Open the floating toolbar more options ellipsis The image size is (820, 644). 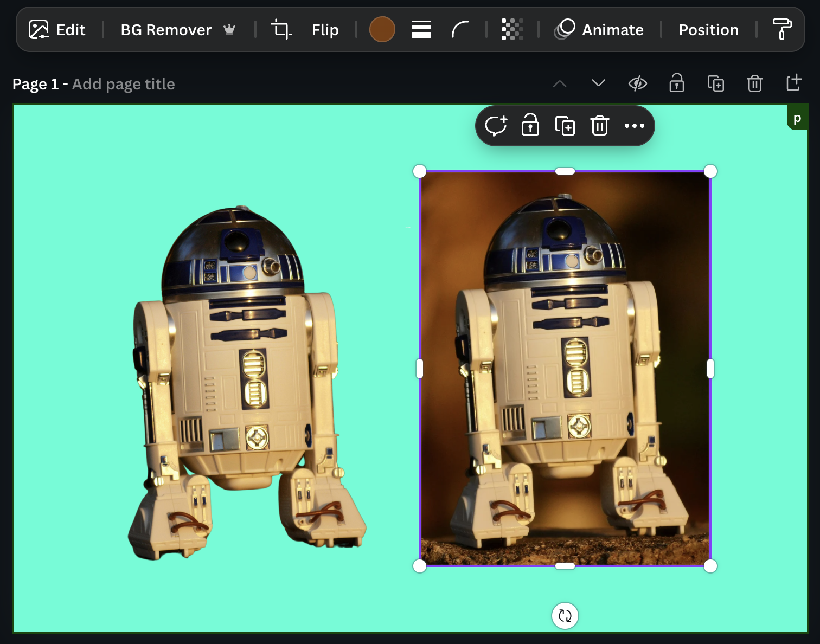(635, 126)
